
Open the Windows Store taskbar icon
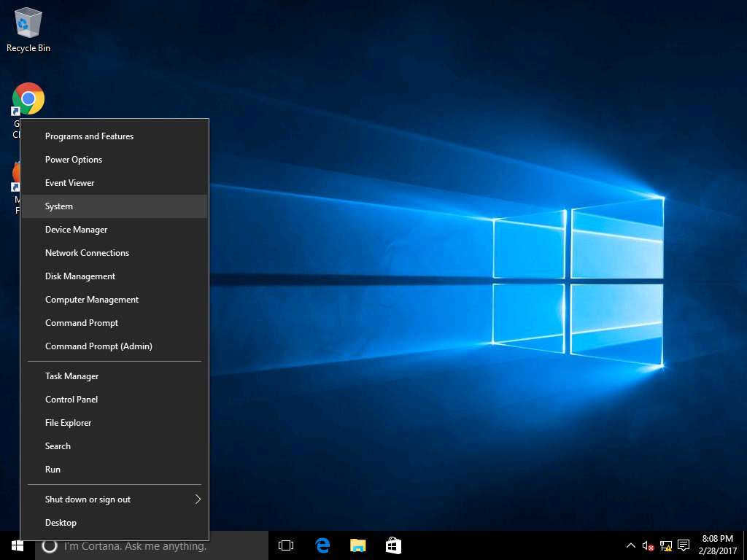pyautogui.click(x=393, y=545)
